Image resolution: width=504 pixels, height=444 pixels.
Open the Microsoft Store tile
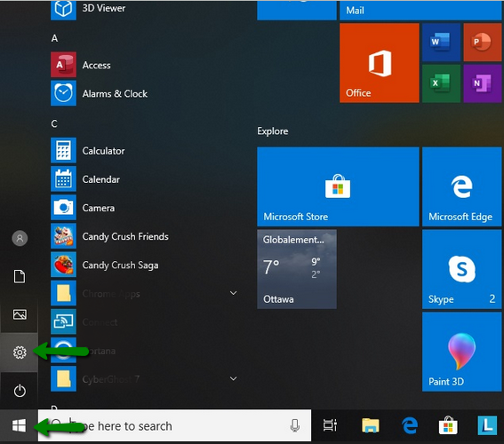338,186
